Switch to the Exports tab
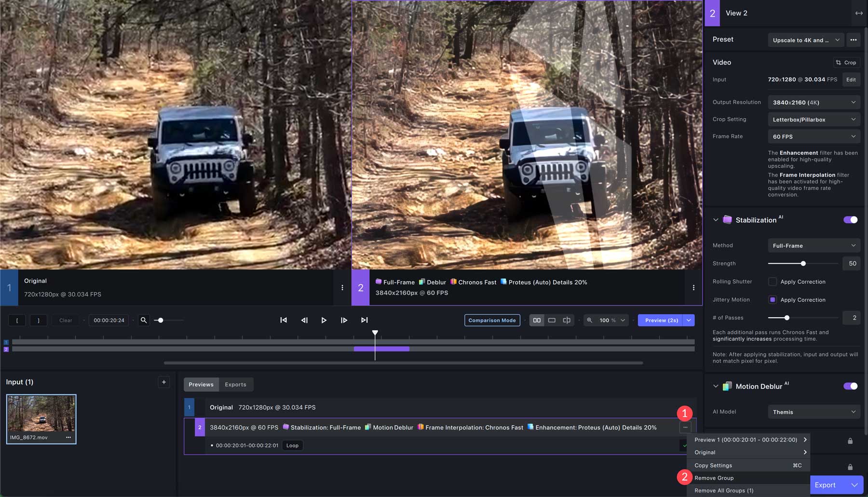 point(236,384)
